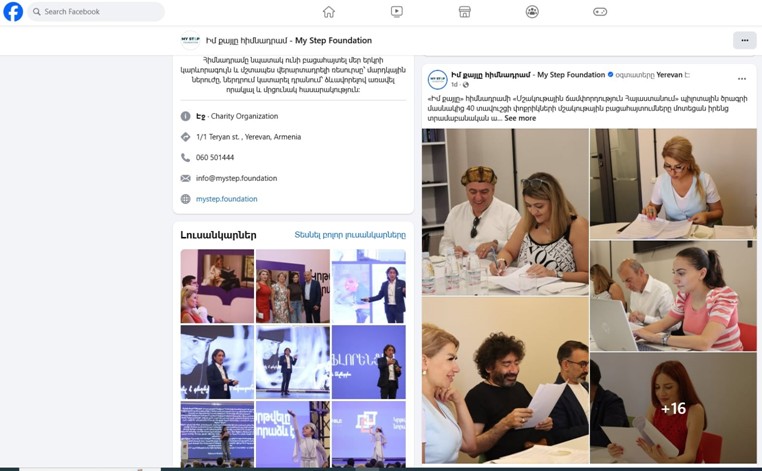This screenshot has width=762, height=471.
Task: Open post photo of man in patterned cap
Action: pos(505,212)
